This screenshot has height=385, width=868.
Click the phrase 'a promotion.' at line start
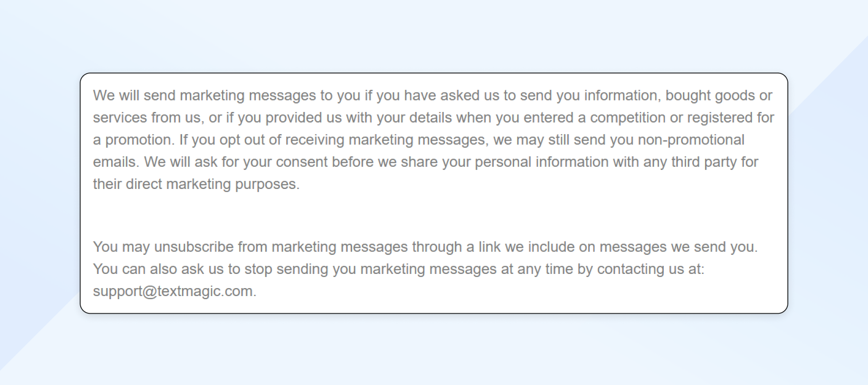point(134,140)
